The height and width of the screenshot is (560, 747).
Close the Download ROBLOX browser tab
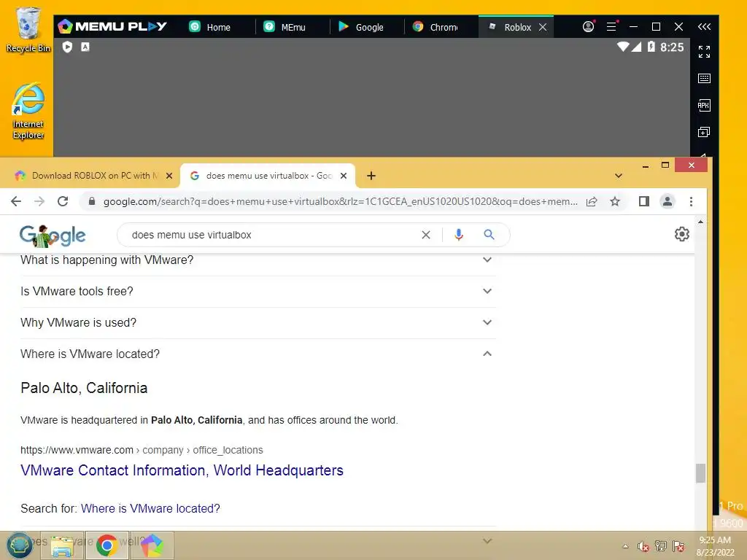[x=169, y=176]
